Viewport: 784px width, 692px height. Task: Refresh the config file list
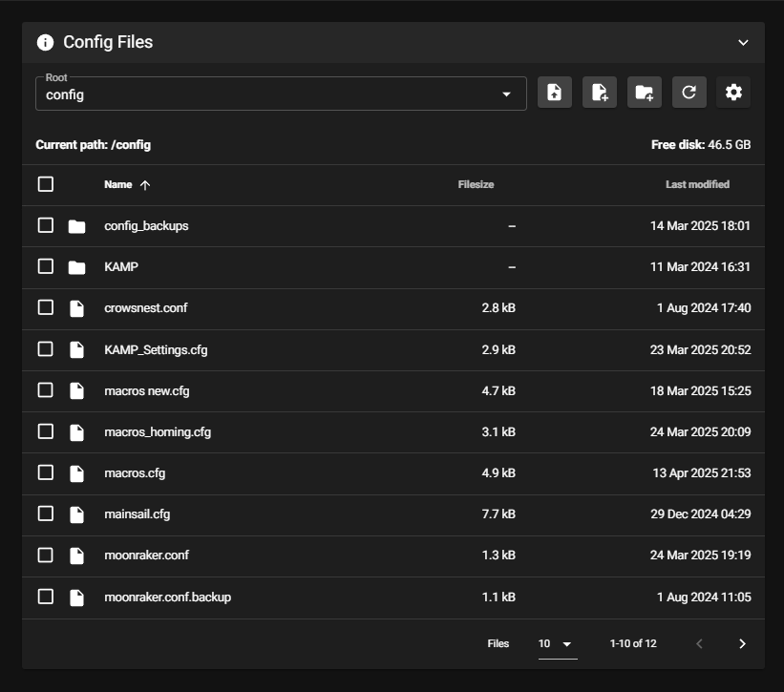point(689,93)
